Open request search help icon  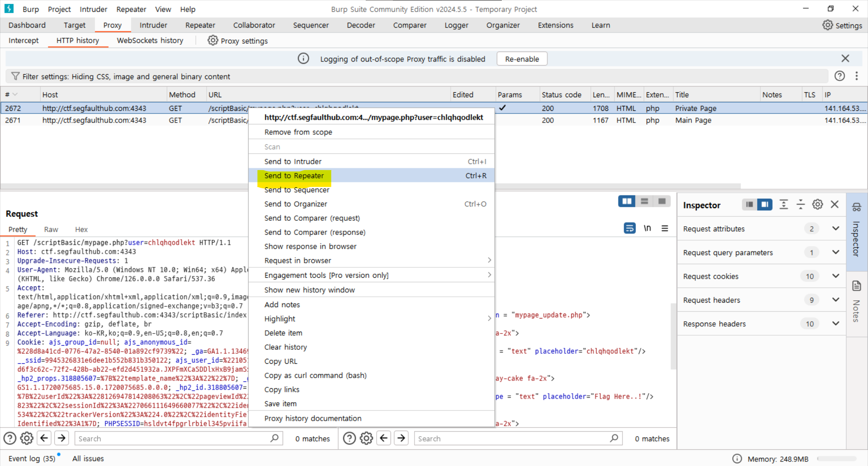pyautogui.click(x=10, y=438)
